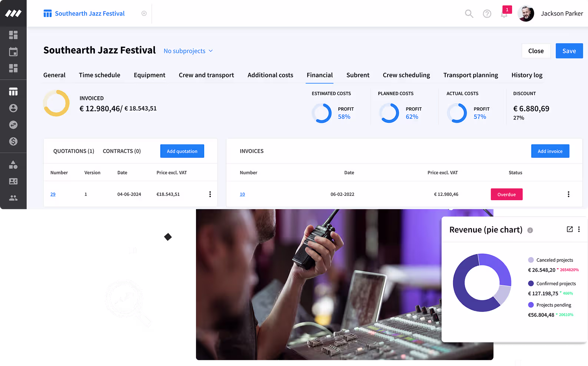Switch to the Equipment tab

(150, 75)
